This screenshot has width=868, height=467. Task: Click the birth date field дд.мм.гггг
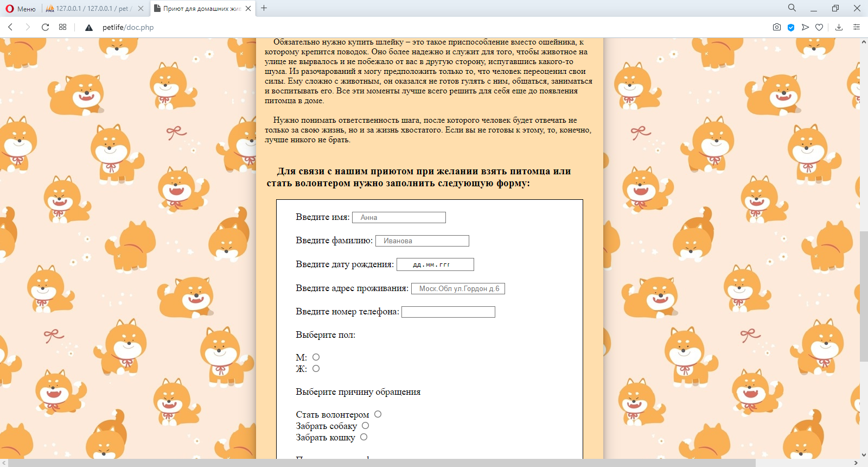(x=435, y=264)
